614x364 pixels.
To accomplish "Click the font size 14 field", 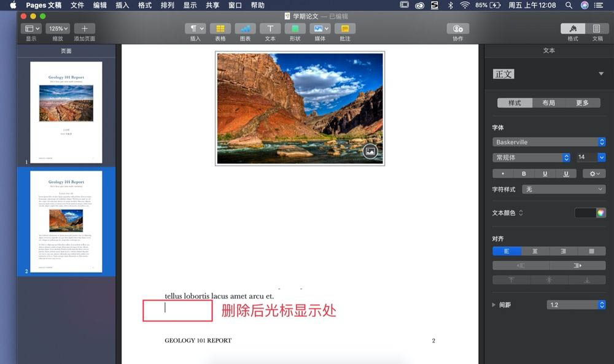I will coord(586,157).
